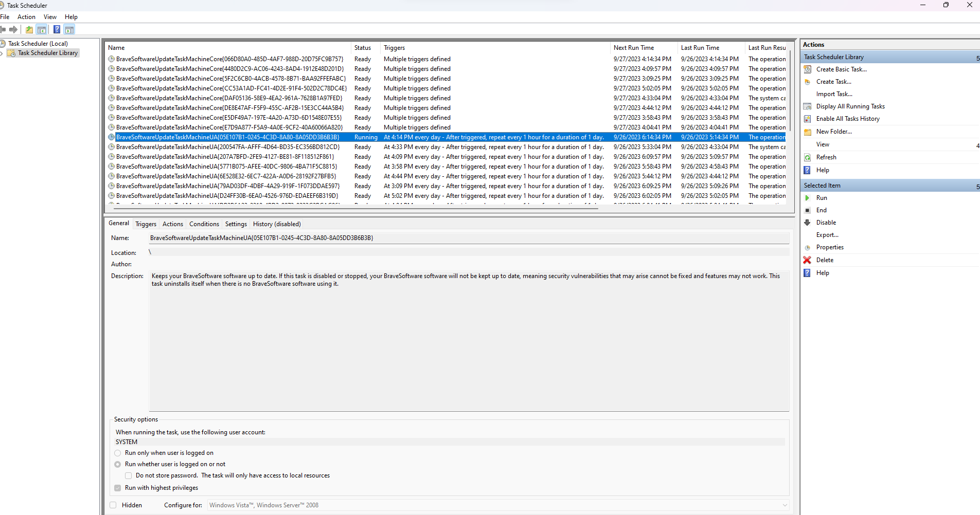Click the Refresh icon in Actions pane

(808, 157)
